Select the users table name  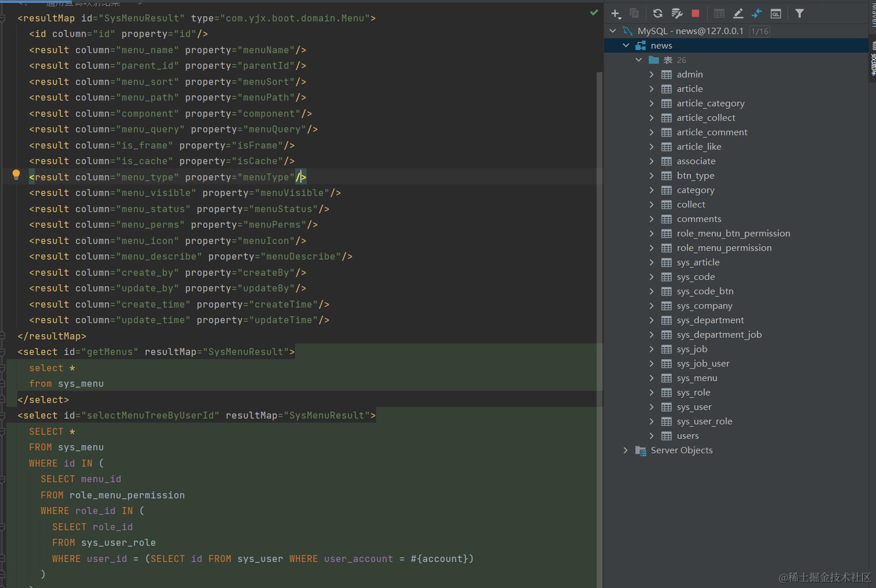[688, 436]
